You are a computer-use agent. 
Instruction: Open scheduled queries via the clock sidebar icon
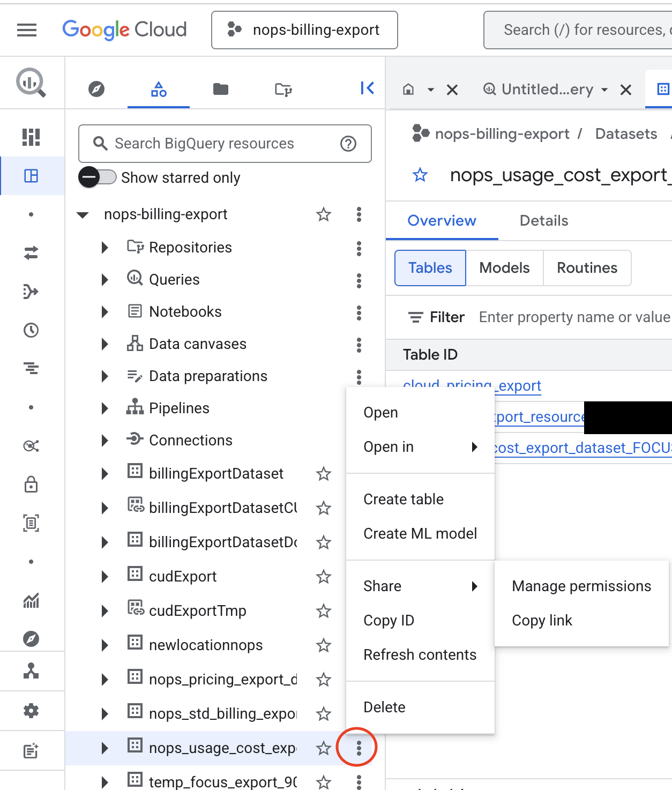tap(31, 331)
